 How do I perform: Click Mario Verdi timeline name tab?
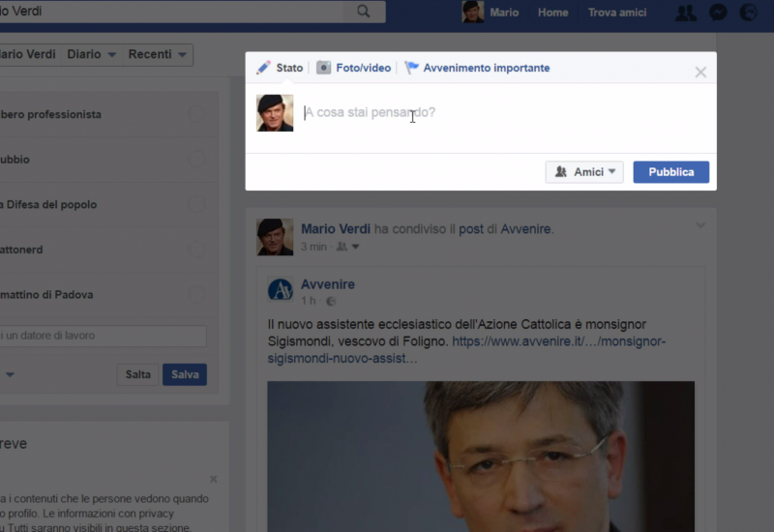pyautogui.click(x=29, y=54)
